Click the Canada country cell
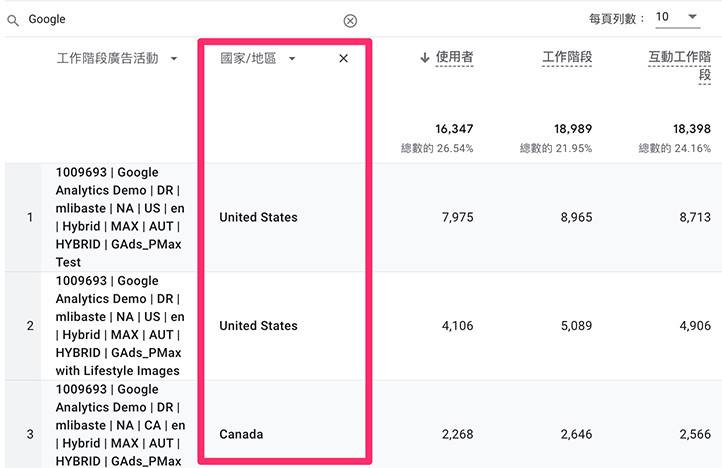 tap(241, 434)
